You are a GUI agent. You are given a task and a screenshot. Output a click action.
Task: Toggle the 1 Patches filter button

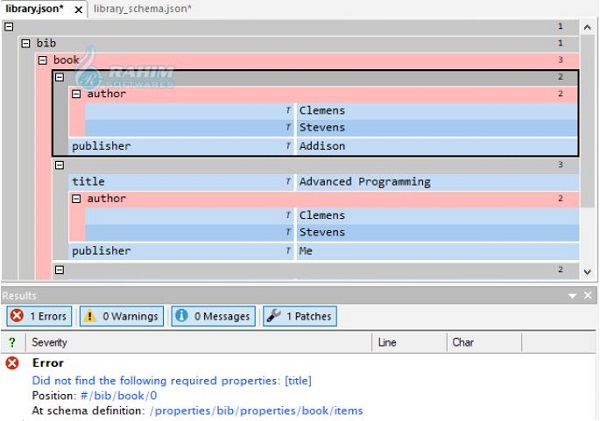300,316
